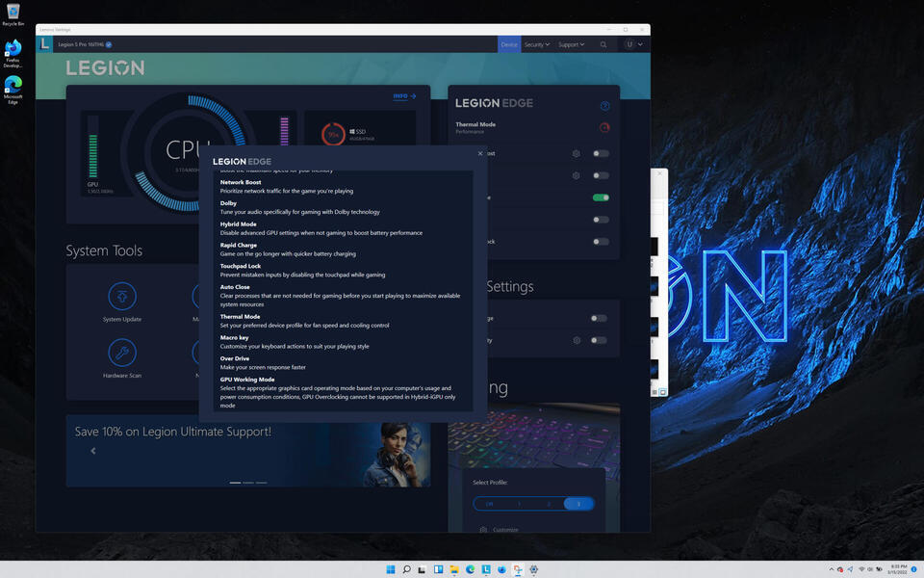Click the Wi-Fi icon in system tray
Image resolution: width=924 pixels, height=578 pixels.
tap(861, 569)
